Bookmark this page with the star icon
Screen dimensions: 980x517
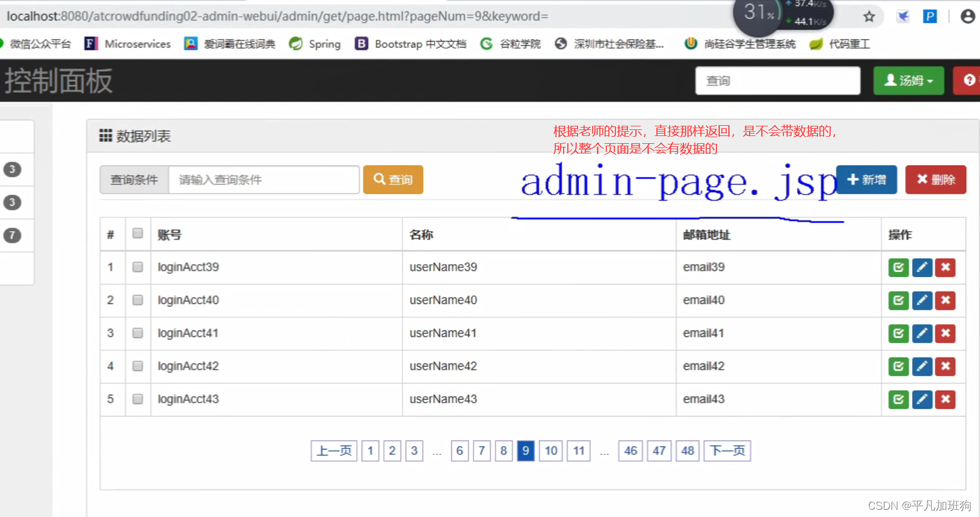[869, 16]
